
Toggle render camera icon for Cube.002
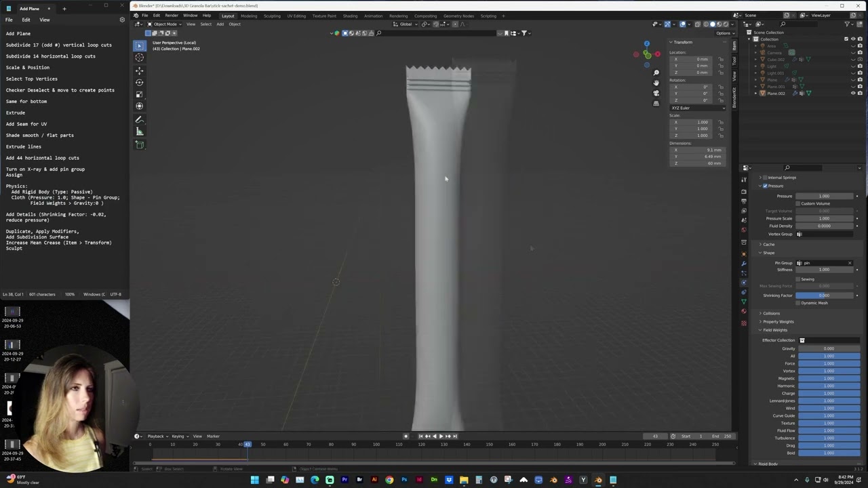(x=860, y=60)
